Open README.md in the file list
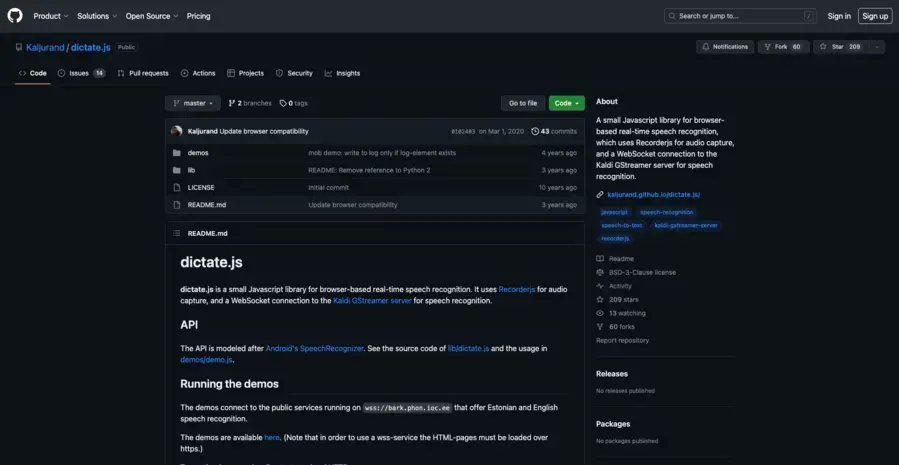 coord(206,205)
